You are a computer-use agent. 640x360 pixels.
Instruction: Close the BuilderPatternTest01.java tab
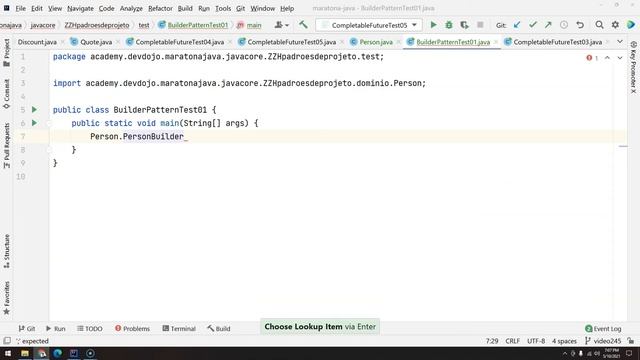(x=496, y=42)
